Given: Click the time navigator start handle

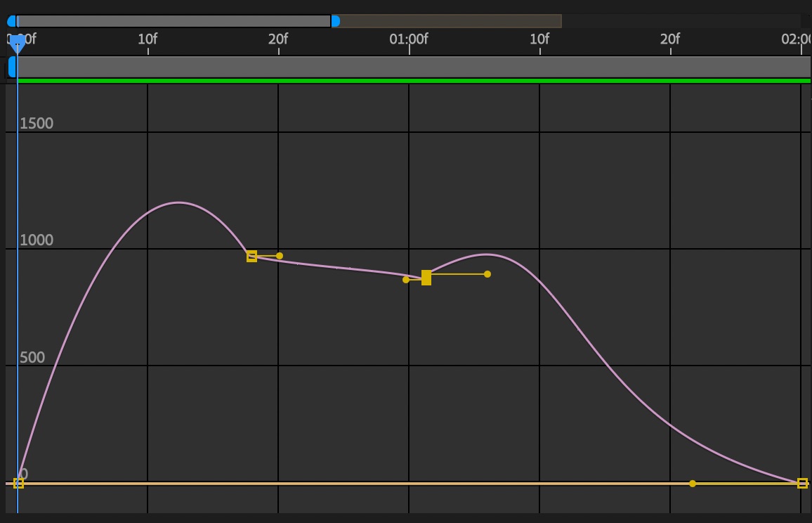Looking at the screenshot, I should coord(11,21).
